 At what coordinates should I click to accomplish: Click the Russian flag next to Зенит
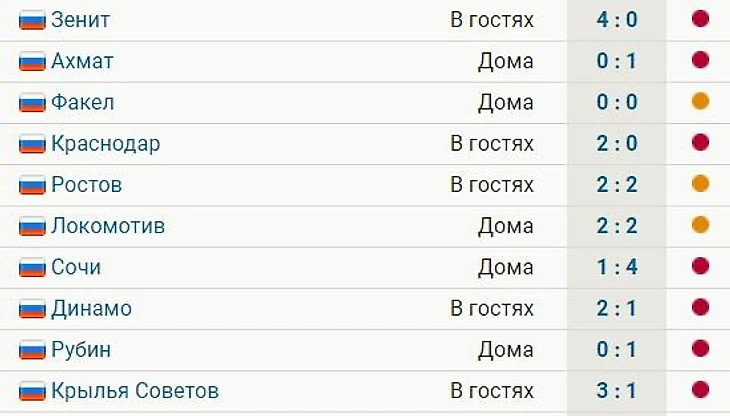[x=33, y=20]
